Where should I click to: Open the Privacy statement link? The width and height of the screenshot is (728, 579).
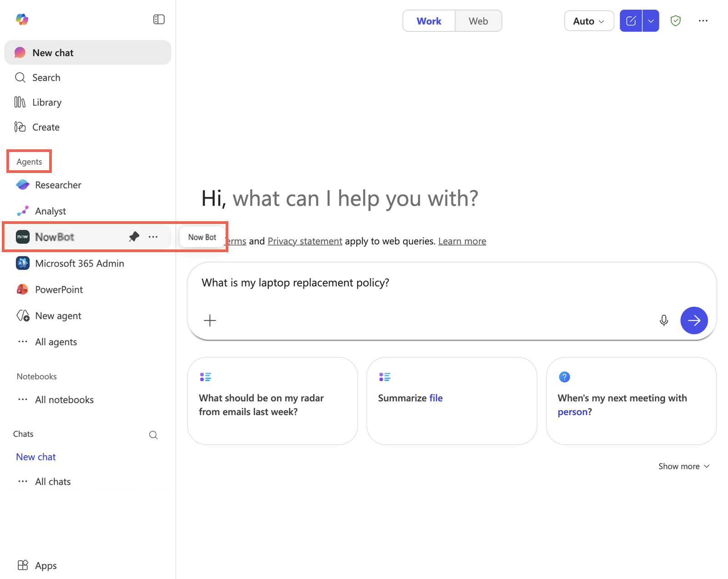[x=305, y=241]
